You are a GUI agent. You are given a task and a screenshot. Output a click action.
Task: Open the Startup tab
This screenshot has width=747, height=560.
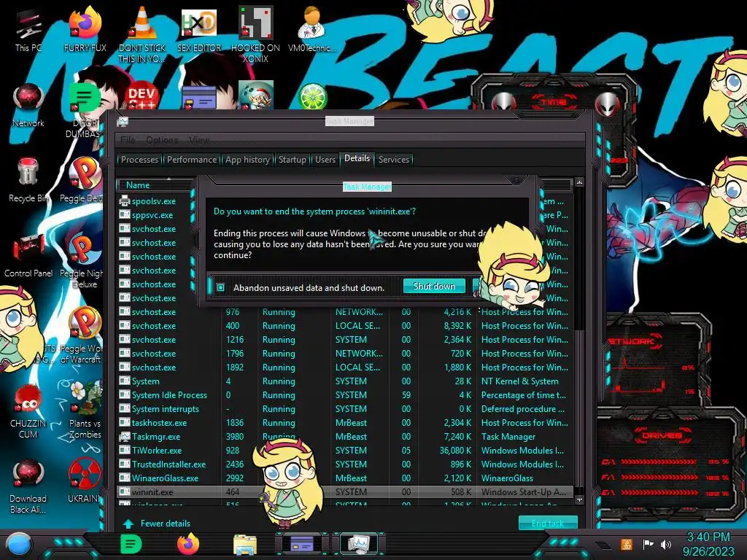[292, 160]
